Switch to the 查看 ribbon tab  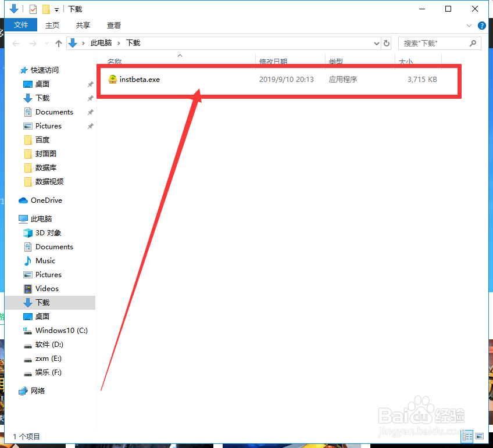pos(113,25)
